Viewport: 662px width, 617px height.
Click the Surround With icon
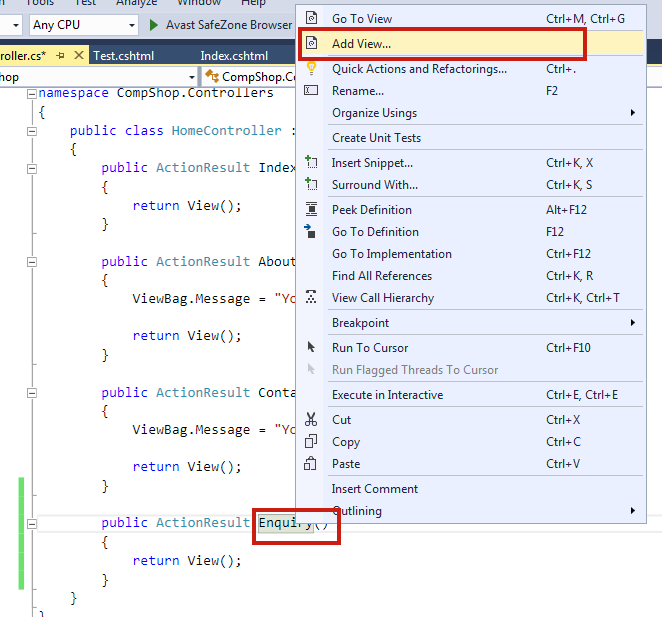click(x=311, y=184)
